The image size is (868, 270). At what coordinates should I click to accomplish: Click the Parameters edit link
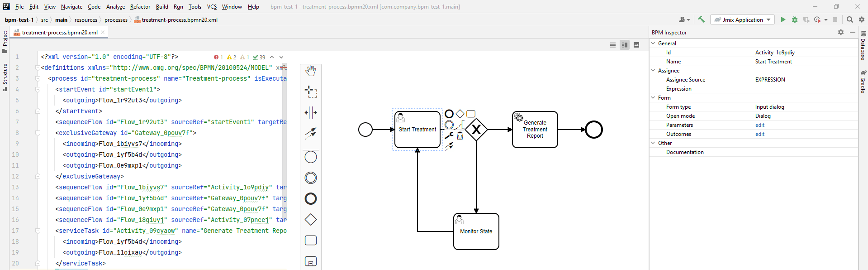pos(760,125)
